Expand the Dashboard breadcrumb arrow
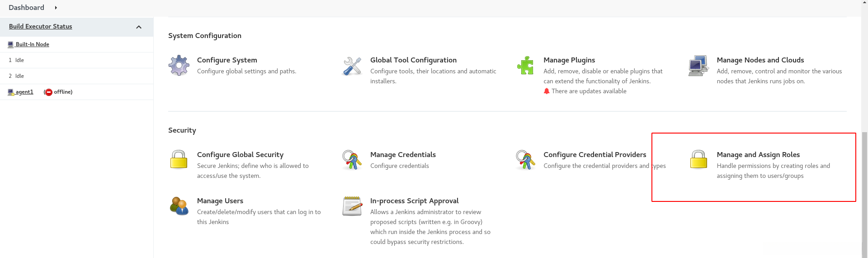868x258 pixels. coord(56,8)
